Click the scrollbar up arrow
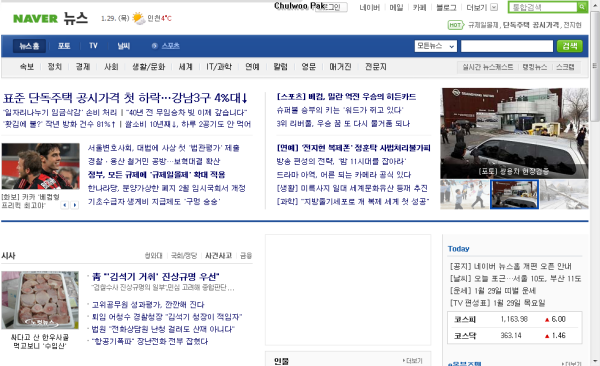Image resolution: width=600 pixels, height=366 pixels. (595, 5)
